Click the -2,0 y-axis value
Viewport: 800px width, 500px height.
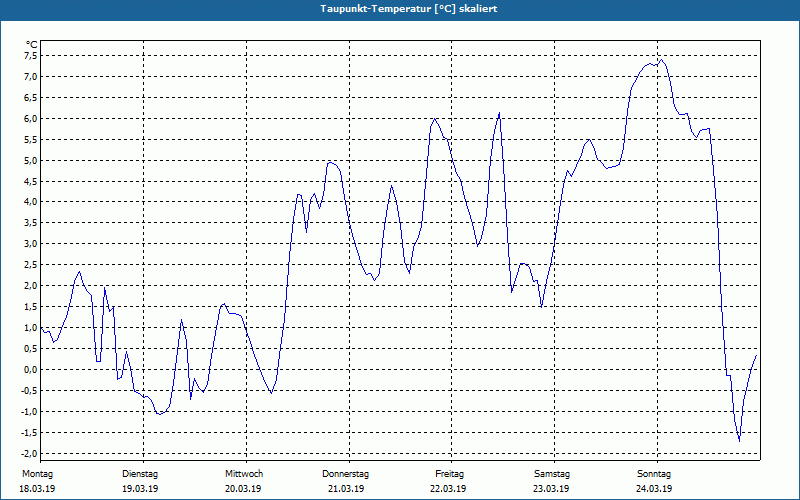tap(29, 453)
